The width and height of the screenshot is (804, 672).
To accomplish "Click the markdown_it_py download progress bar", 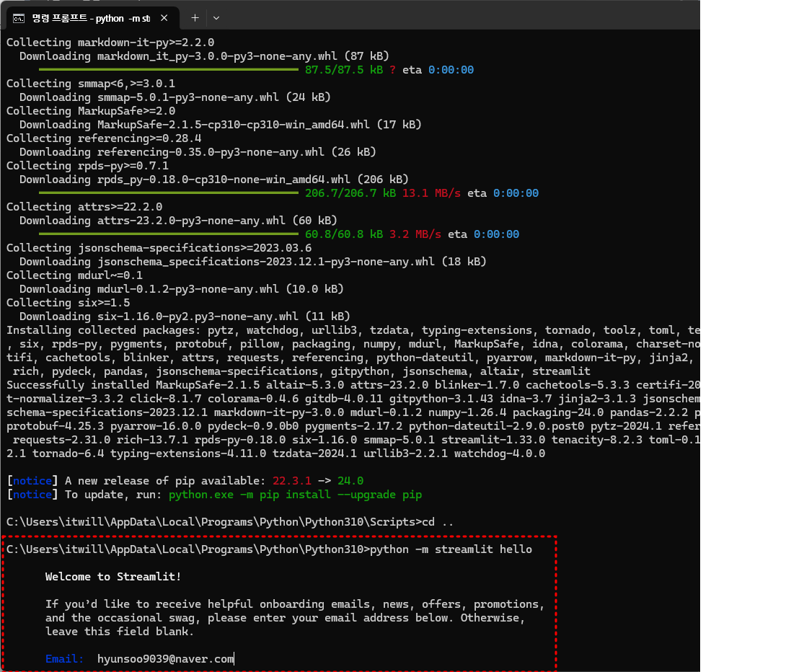I will point(169,69).
